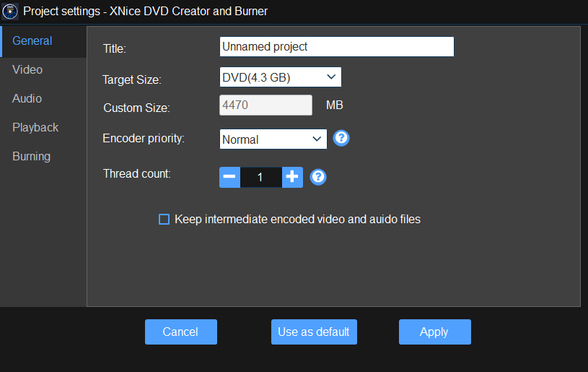Open the Audio settings tab
588x372 pixels.
coord(27,99)
